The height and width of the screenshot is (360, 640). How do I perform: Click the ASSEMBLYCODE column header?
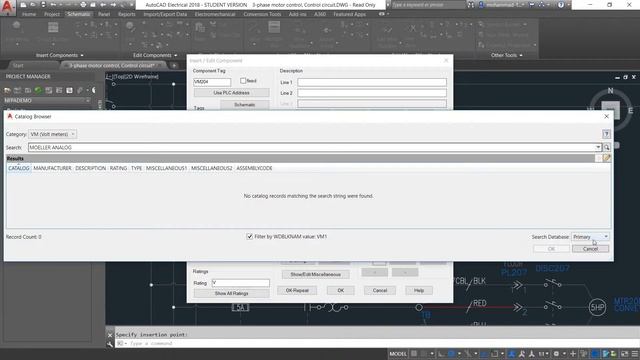(254, 168)
